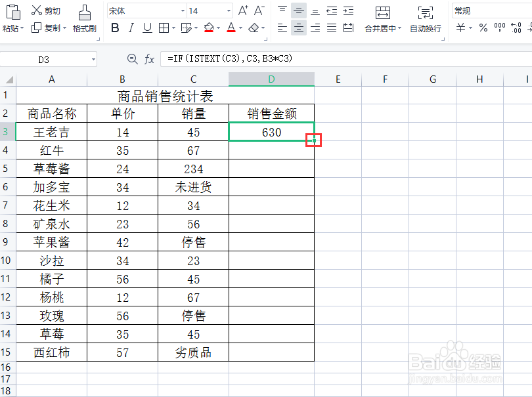Viewport: 532px width, 397px height.
Task: Click the fx insert function icon
Action: coord(150,59)
